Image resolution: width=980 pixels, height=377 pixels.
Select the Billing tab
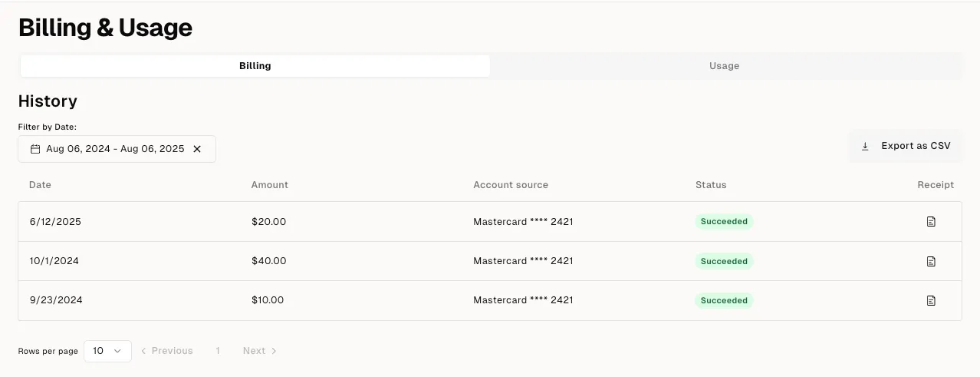(255, 66)
